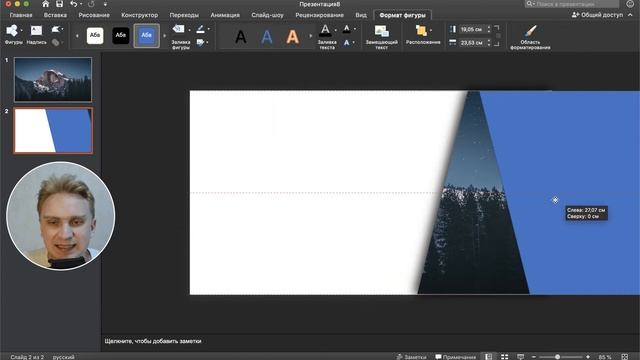Apply the white Абв shape style
This screenshot has width=640, height=360.
(95, 35)
